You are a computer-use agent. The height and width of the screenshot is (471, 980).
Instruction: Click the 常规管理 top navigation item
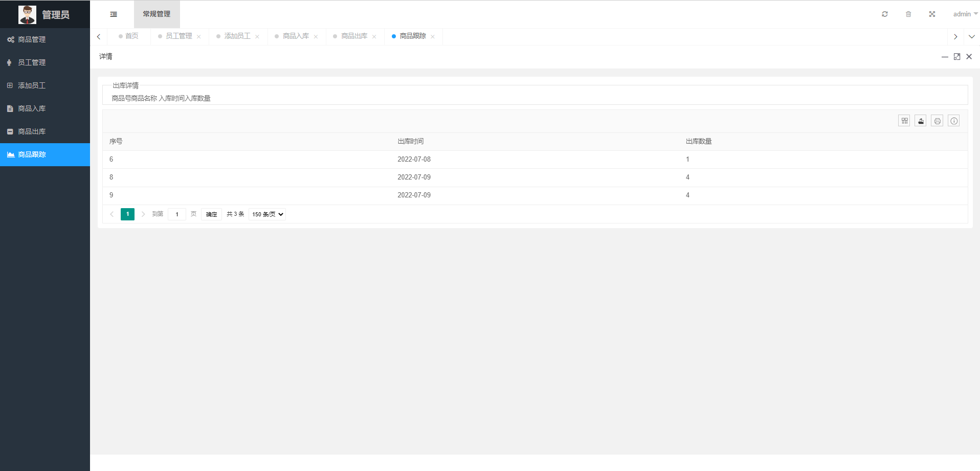tap(157, 14)
